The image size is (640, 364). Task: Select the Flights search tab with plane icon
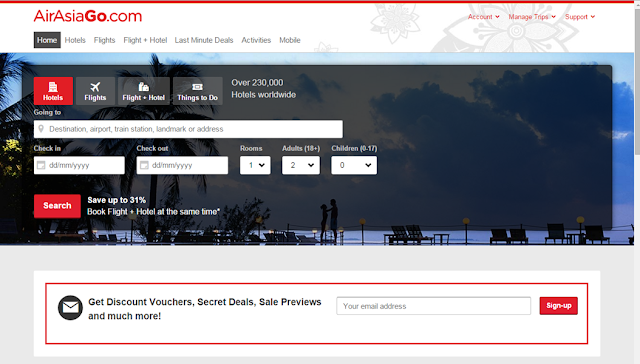[x=95, y=91]
